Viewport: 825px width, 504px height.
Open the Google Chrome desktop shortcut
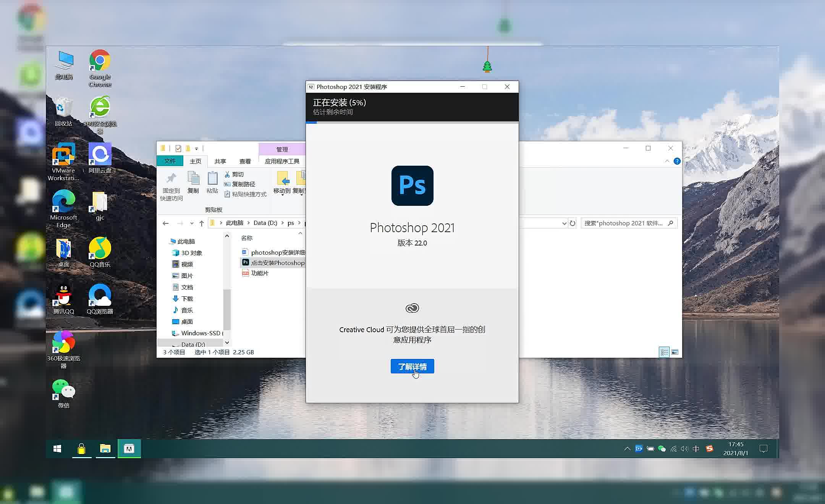click(100, 68)
